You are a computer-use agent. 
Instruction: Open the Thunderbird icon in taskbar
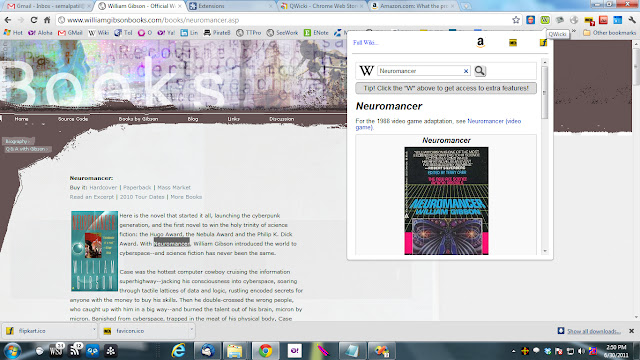[x=207, y=351]
